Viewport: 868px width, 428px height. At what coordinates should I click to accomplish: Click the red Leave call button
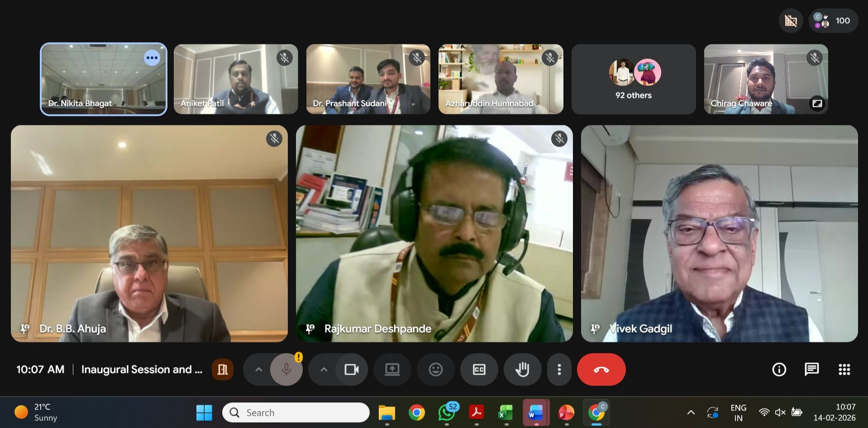coord(601,370)
